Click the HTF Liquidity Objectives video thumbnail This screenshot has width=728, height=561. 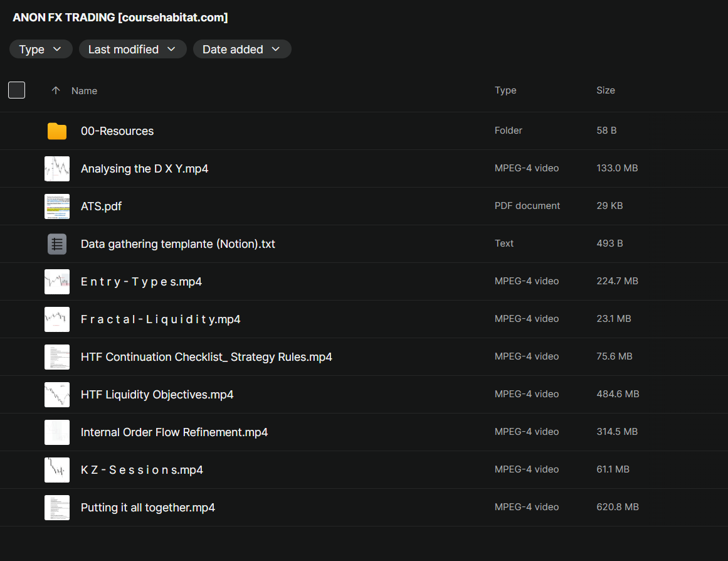click(x=57, y=395)
